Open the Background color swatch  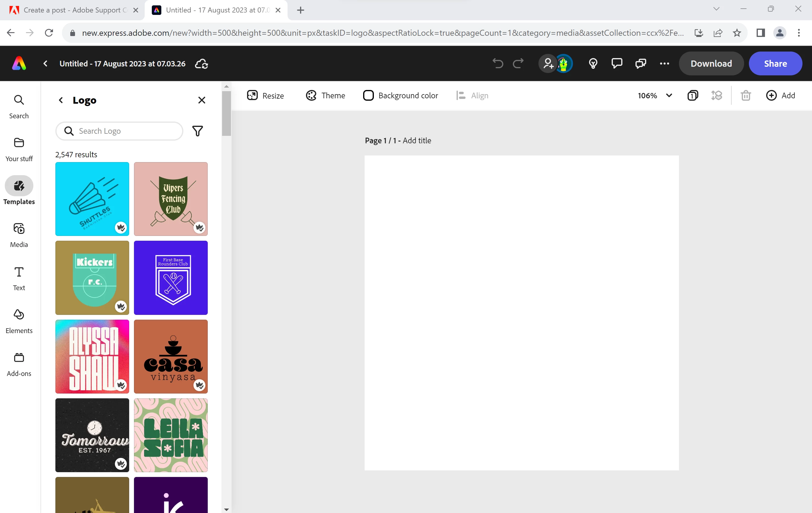368,96
